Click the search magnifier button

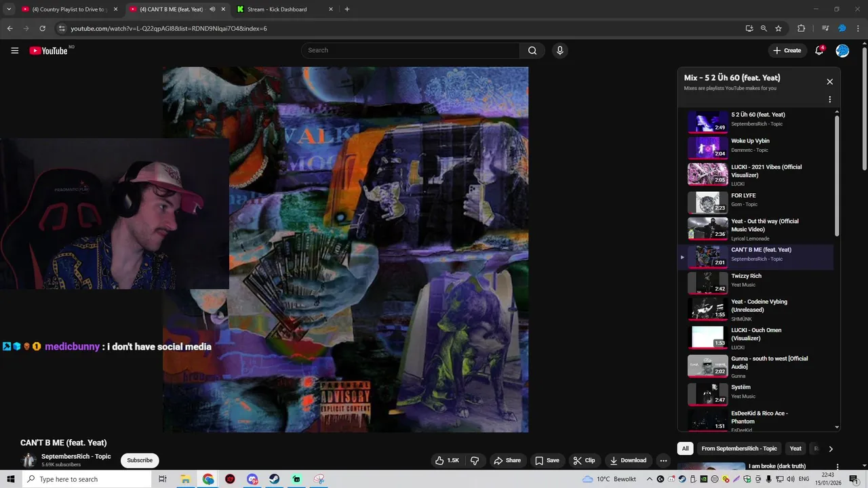click(x=532, y=50)
